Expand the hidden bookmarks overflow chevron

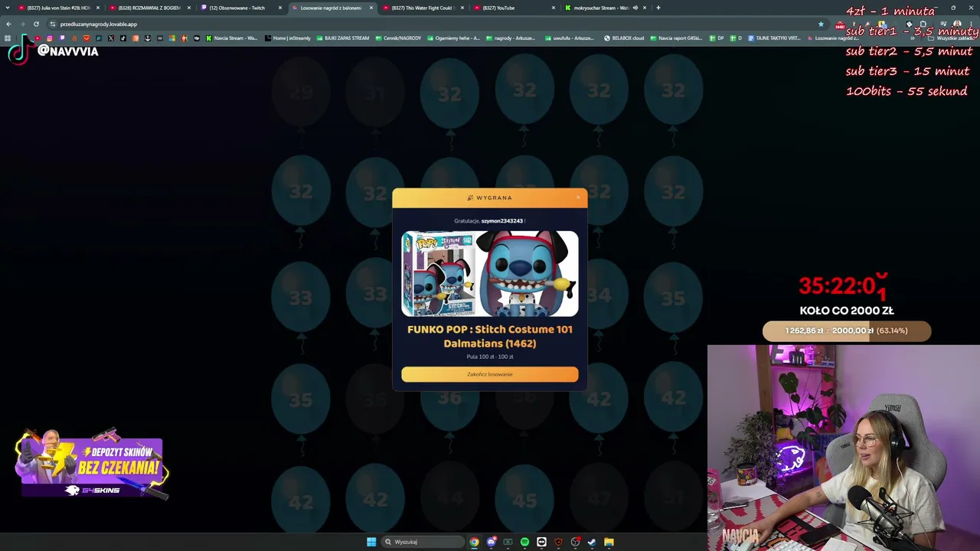[x=913, y=38]
